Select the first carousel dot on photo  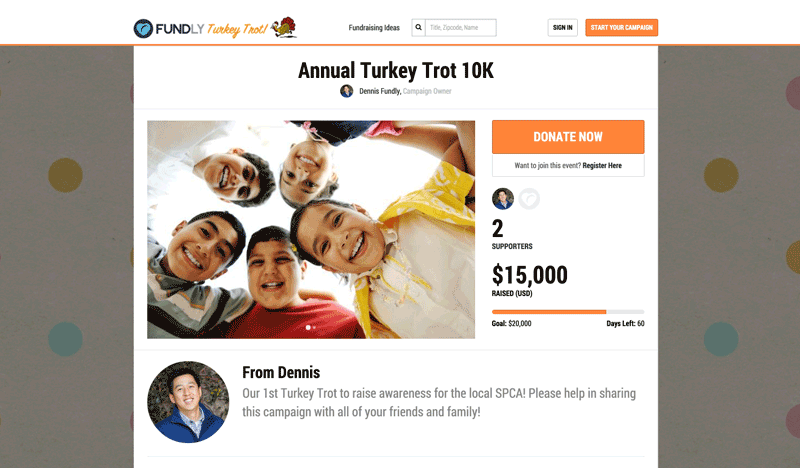(308, 328)
